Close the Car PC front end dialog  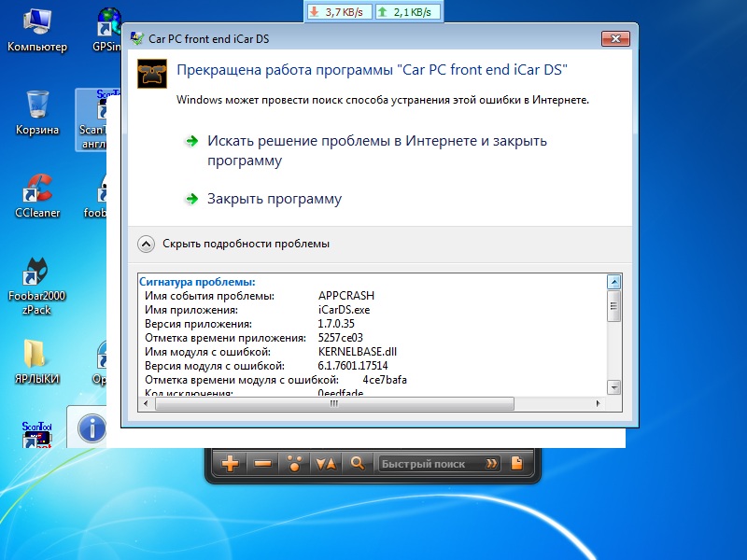pos(615,38)
